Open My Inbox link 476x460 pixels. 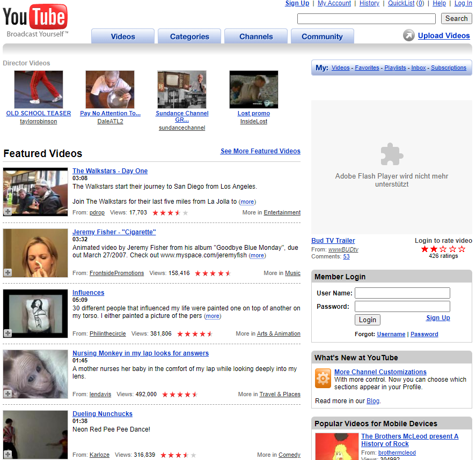419,68
